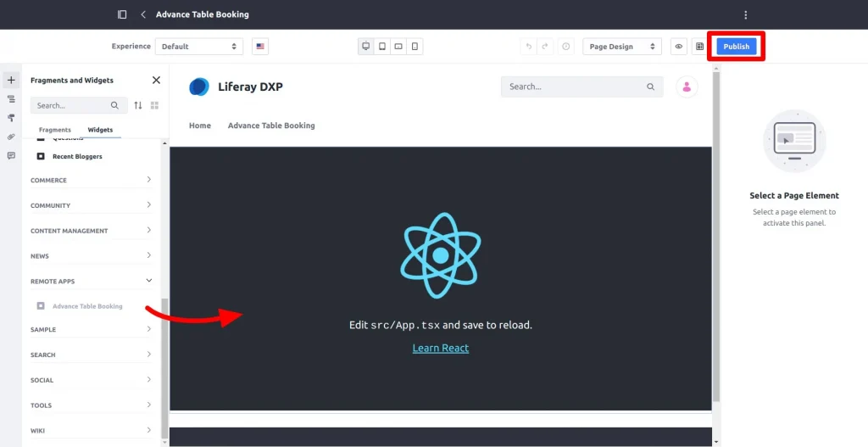Screen dimensions: 868x447
Task: Click the redo arrow icon
Action: click(545, 47)
